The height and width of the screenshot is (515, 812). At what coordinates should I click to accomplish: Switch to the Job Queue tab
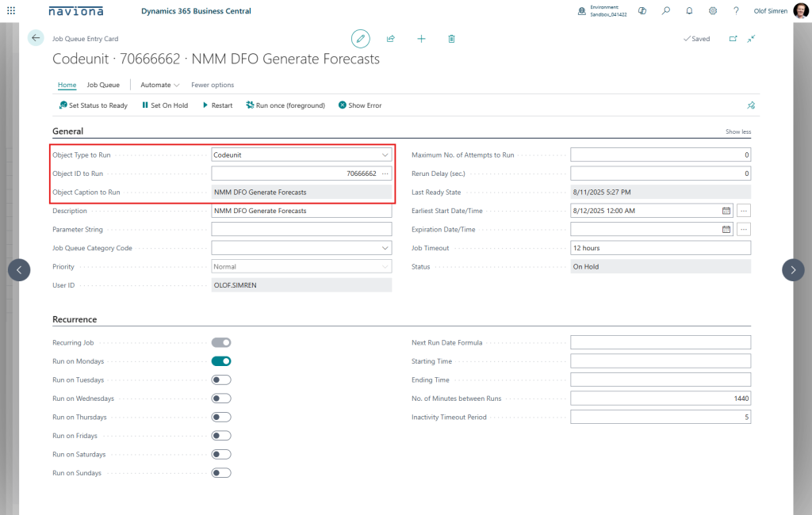[103, 85]
